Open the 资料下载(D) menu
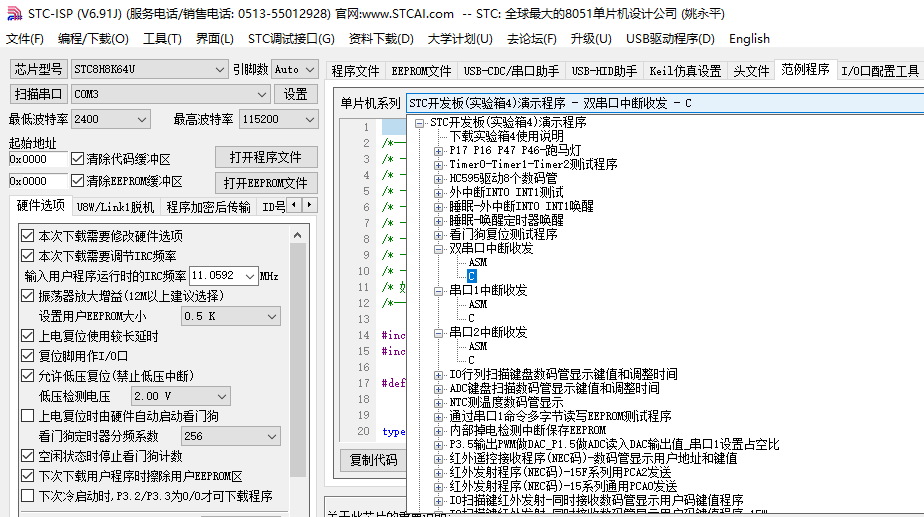The height and width of the screenshot is (517, 924). [x=381, y=39]
